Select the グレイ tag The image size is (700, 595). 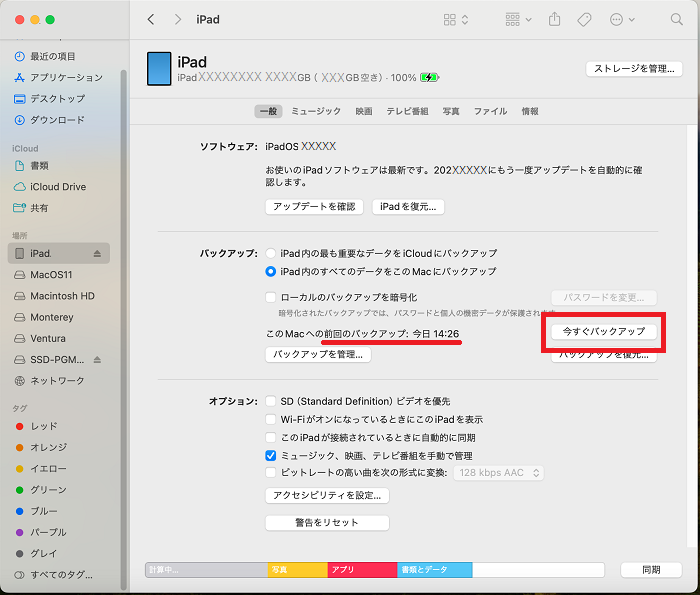pyautogui.click(x=36, y=553)
